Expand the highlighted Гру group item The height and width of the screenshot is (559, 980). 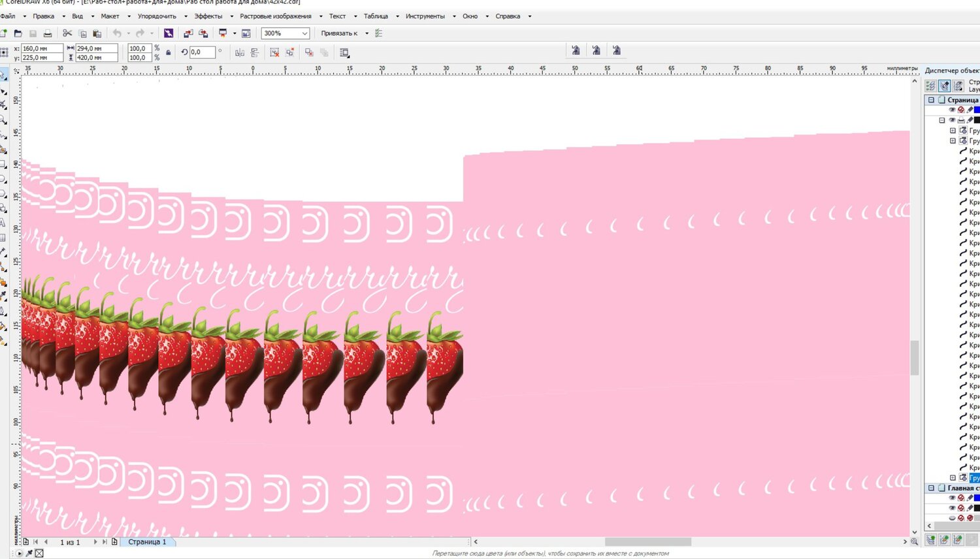click(x=953, y=478)
